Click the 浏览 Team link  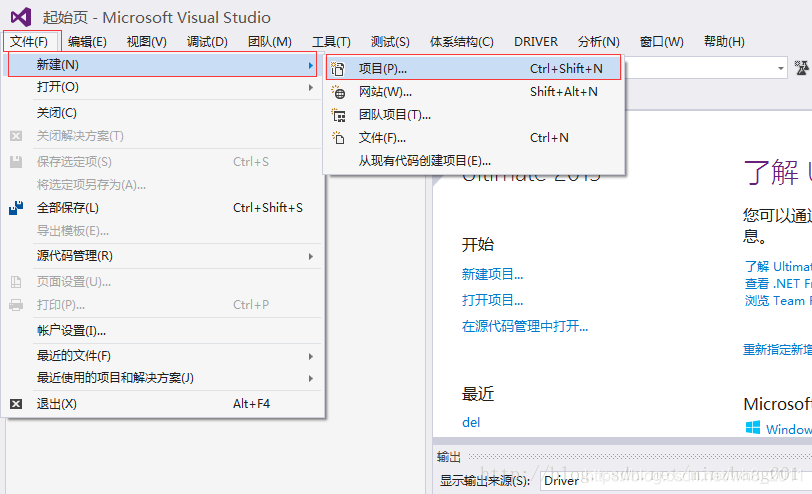point(778,301)
